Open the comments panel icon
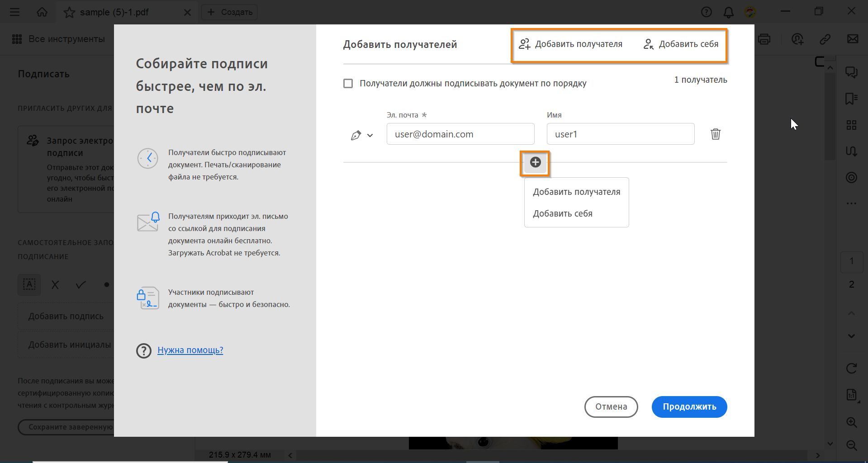 tap(851, 72)
